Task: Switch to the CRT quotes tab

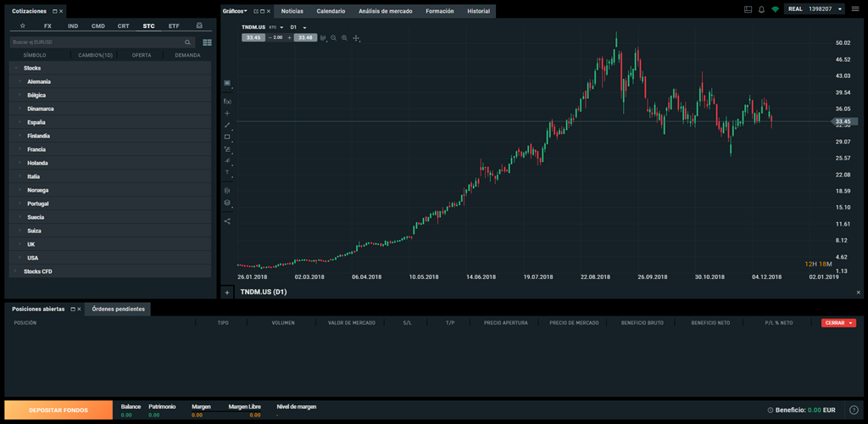Action: 124,26
